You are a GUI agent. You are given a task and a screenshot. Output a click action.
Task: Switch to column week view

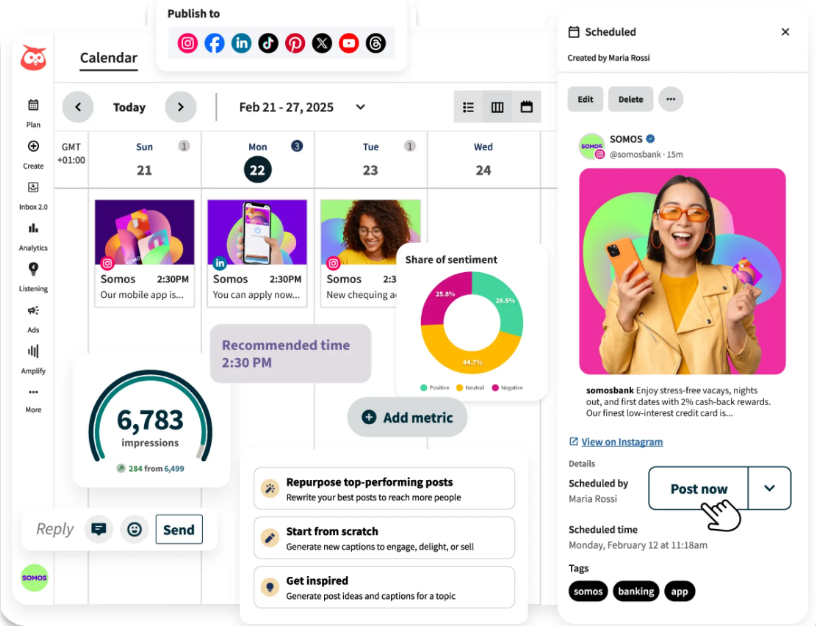pyautogui.click(x=497, y=107)
